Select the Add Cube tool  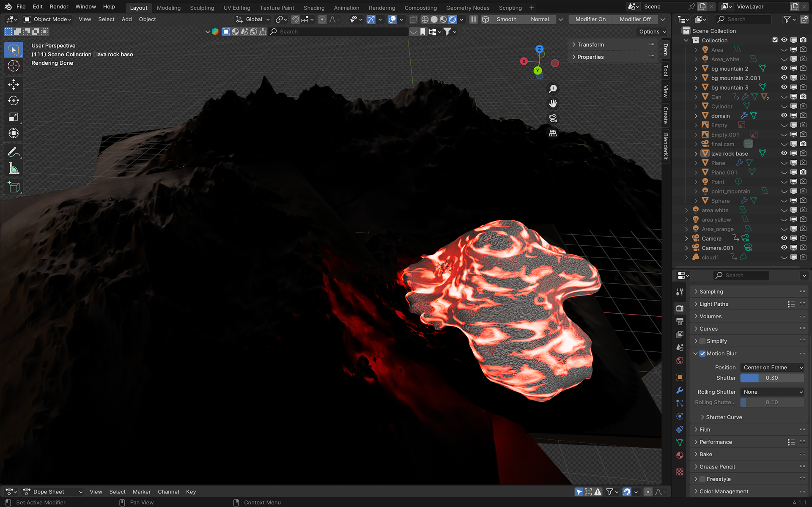14,187
